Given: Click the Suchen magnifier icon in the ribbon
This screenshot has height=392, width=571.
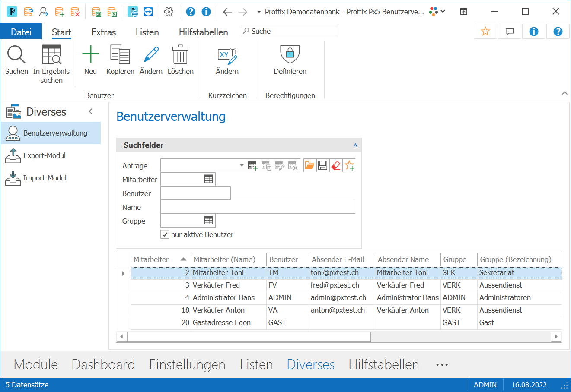Looking at the screenshot, I should [x=16, y=55].
